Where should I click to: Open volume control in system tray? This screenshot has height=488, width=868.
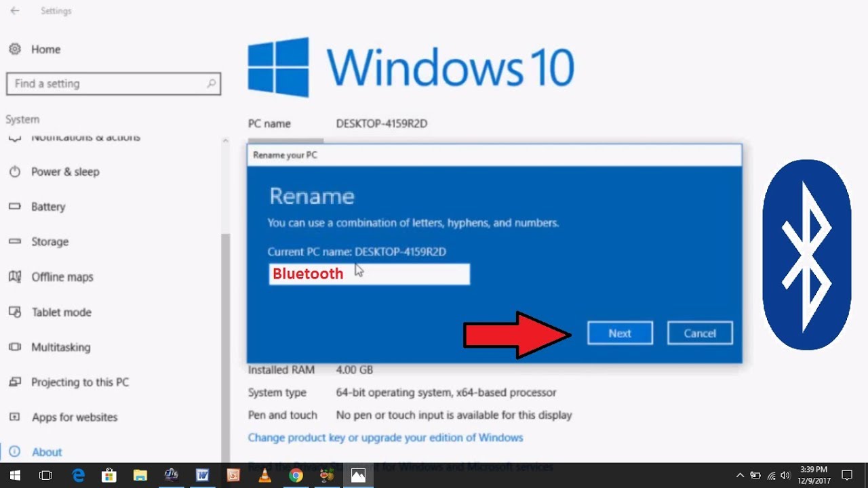pyautogui.click(x=786, y=475)
